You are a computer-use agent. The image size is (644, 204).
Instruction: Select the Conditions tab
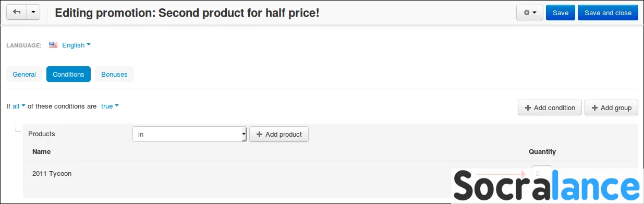(x=68, y=74)
